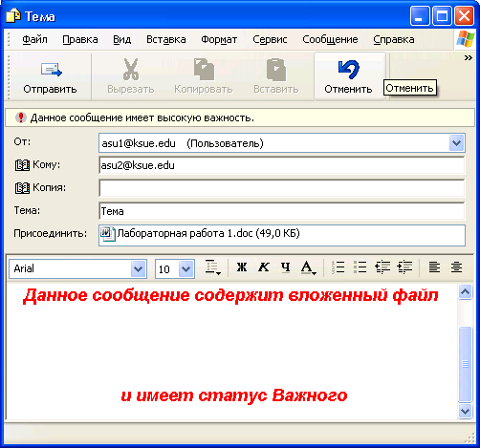Click the Copy (Копировать) toolbar icon

point(204,69)
